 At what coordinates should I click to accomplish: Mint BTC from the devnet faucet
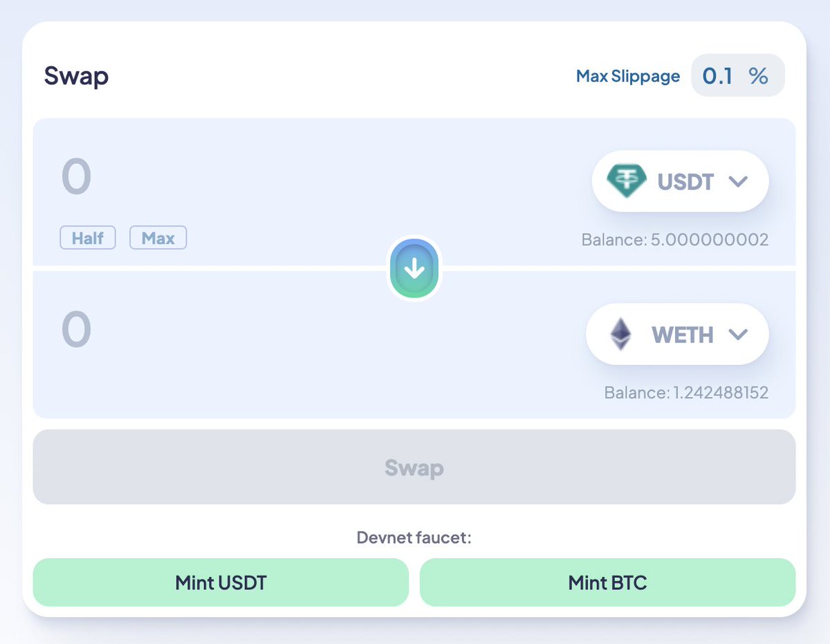[x=607, y=582]
